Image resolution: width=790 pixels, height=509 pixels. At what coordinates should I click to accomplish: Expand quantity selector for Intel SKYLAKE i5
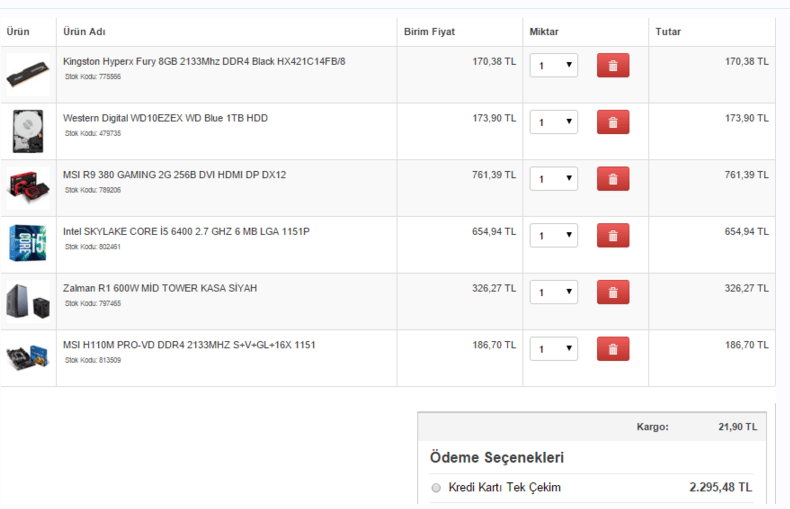click(554, 235)
